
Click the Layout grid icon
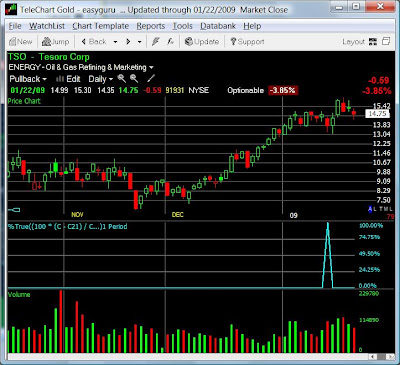pos(373,42)
